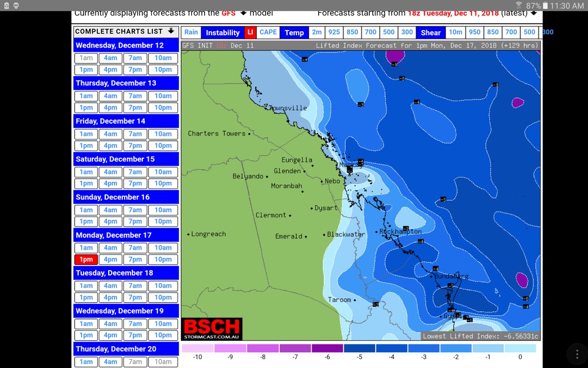Open the three-dot overflow menu

(x=576, y=353)
